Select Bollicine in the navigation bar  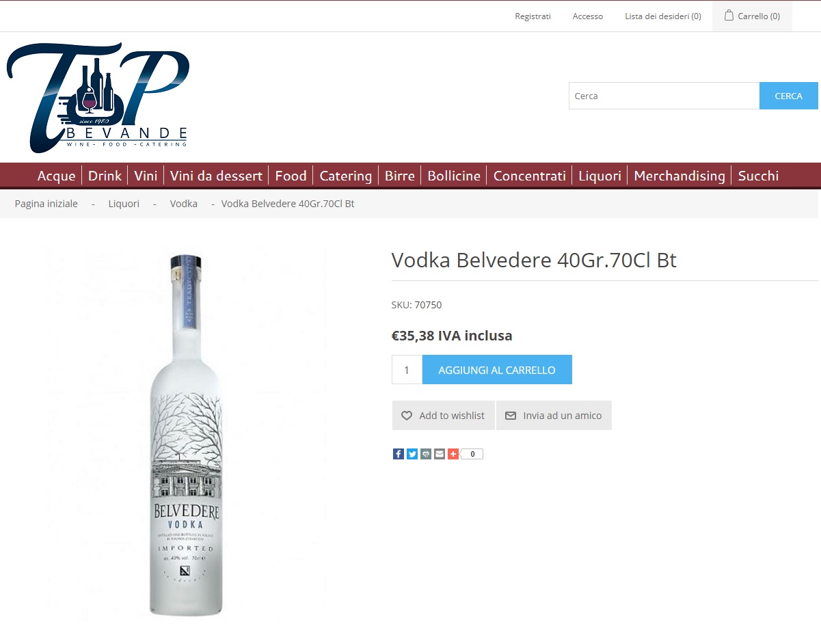454,176
